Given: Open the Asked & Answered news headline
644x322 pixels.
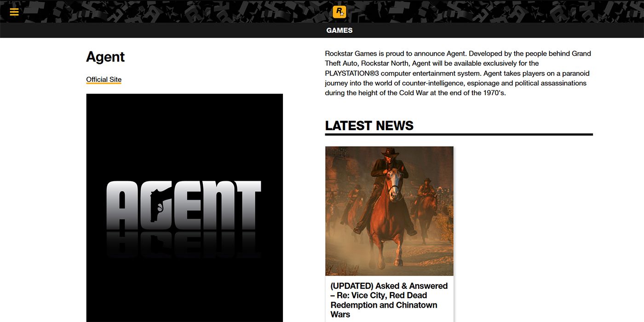Looking at the screenshot, I should [389, 300].
